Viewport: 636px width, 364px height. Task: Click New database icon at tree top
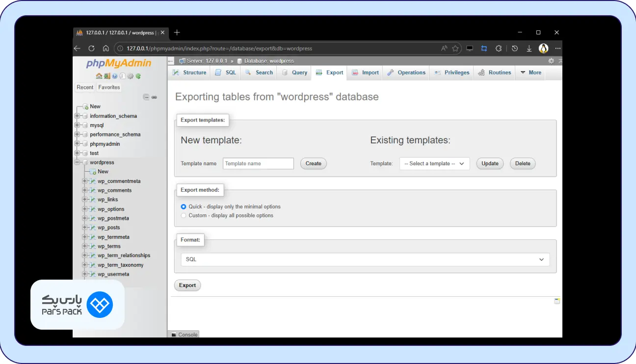[85, 106]
